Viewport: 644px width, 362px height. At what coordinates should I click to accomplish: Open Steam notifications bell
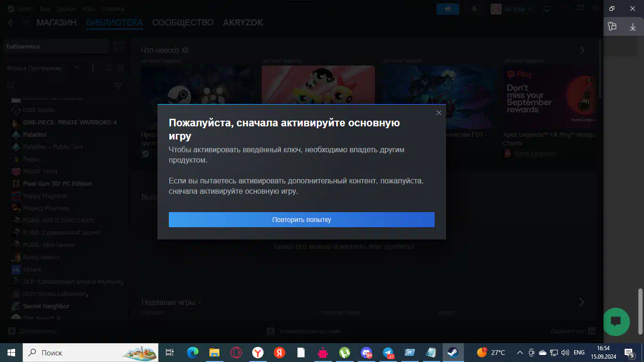(474, 9)
